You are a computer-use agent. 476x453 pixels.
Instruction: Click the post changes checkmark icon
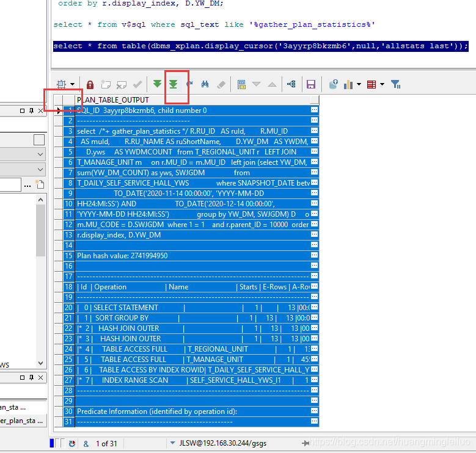(x=137, y=84)
